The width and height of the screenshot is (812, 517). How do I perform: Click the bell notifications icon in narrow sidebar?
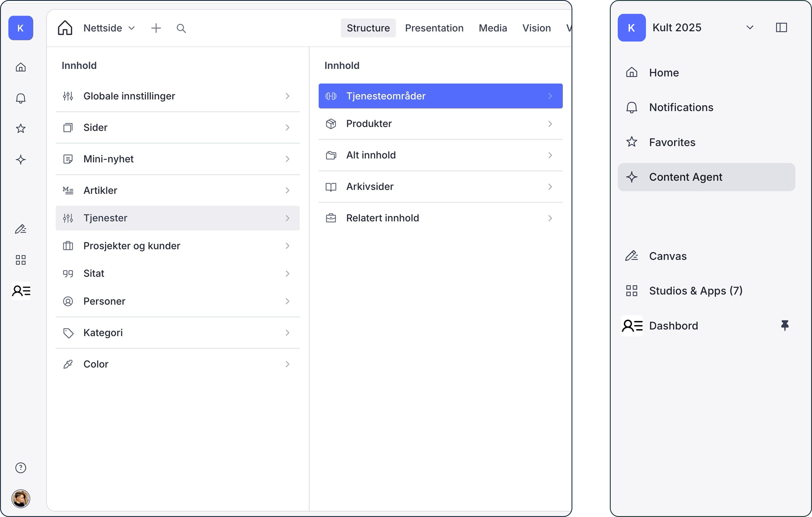(21, 98)
